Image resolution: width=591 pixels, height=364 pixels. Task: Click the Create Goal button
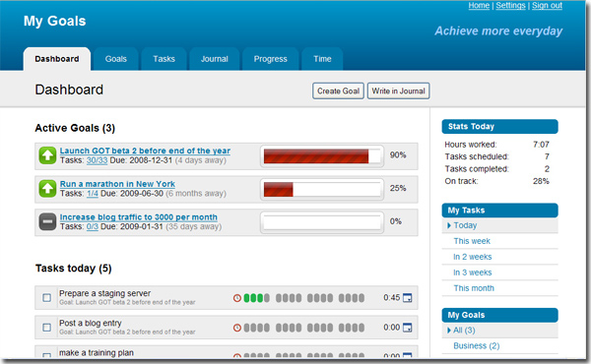coord(338,91)
